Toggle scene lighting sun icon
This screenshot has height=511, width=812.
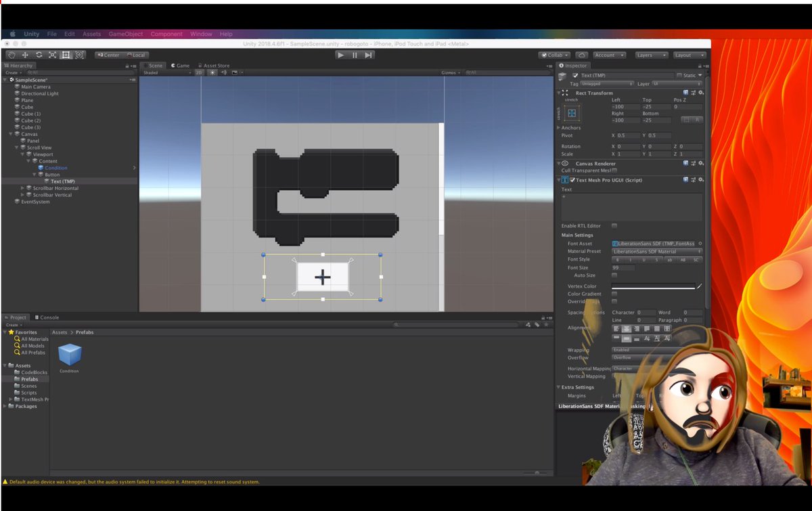point(212,72)
